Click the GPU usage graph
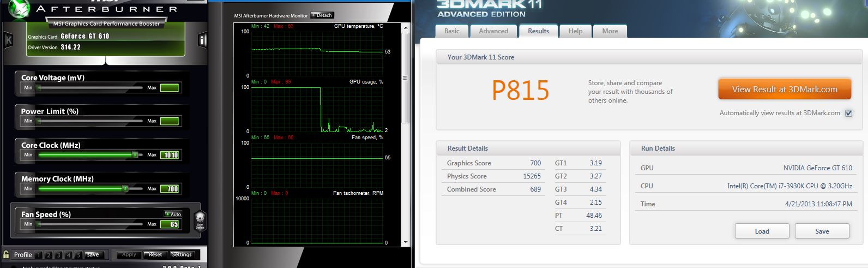Image resolution: width=868 pixels, height=268 pixels. coord(317,109)
